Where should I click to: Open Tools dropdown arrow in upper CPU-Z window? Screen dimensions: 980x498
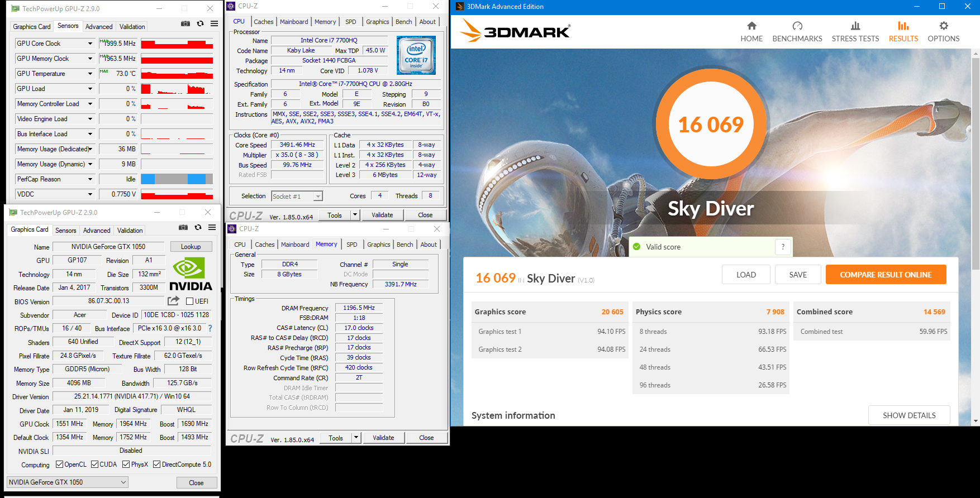[x=354, y=215]
